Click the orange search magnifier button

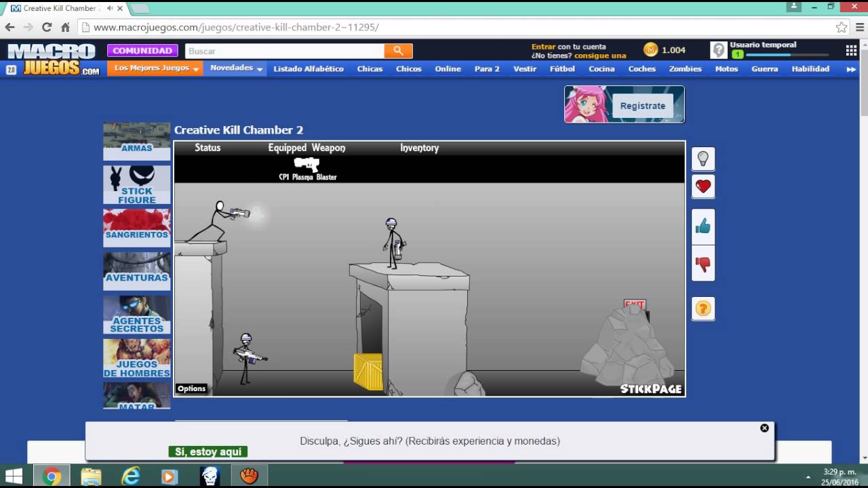coord(398,51)
